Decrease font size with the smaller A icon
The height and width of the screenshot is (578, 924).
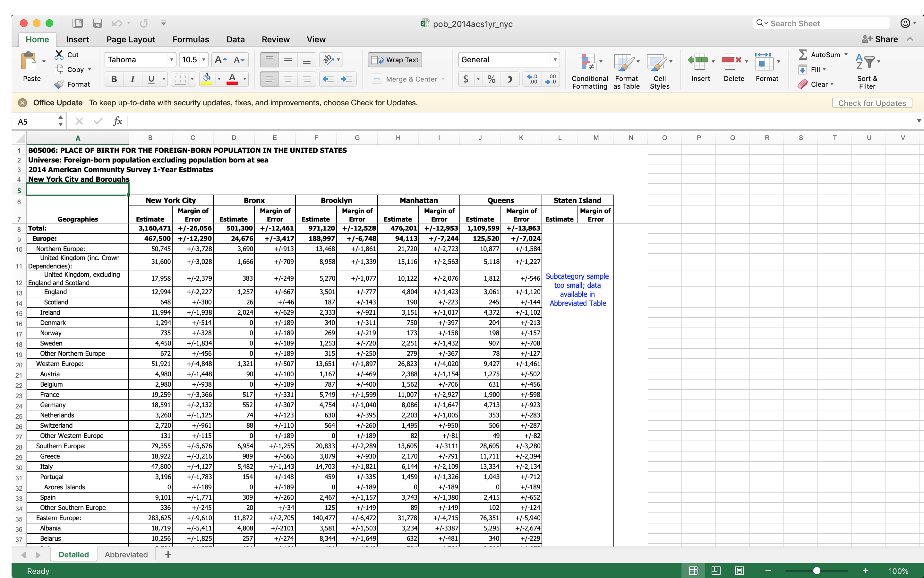point(239,60)
